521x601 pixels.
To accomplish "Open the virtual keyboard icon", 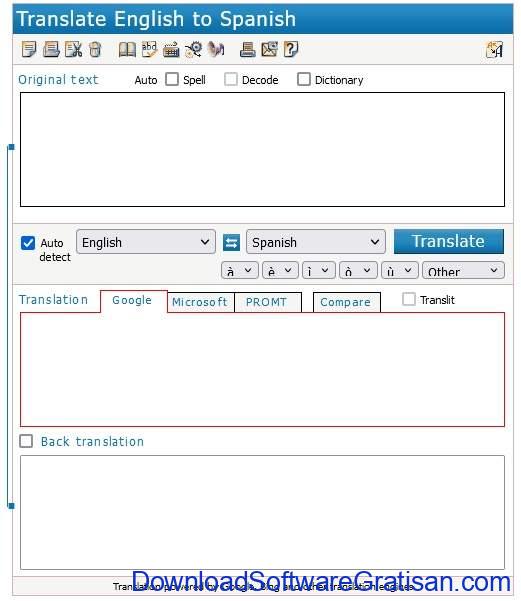I will (171, 50).
